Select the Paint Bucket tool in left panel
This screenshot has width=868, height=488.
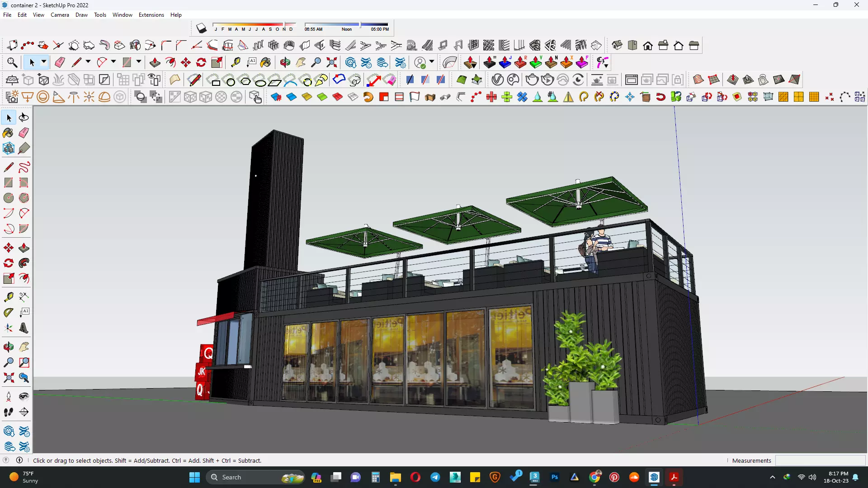coord(9,133)
